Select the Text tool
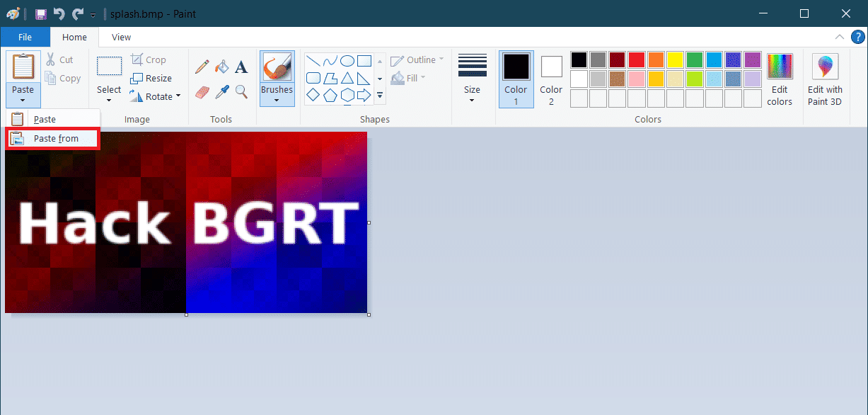Screen dimensions: 868x415 pos(241,66)
